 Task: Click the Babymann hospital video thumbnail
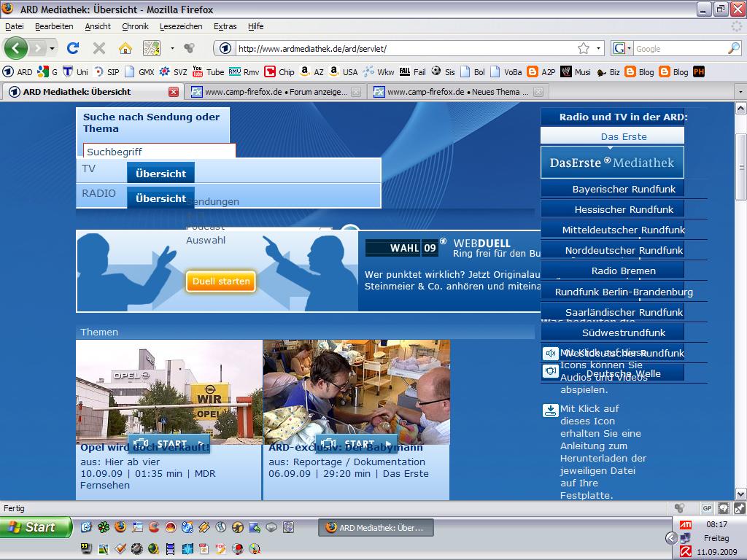tap(356, 392)
